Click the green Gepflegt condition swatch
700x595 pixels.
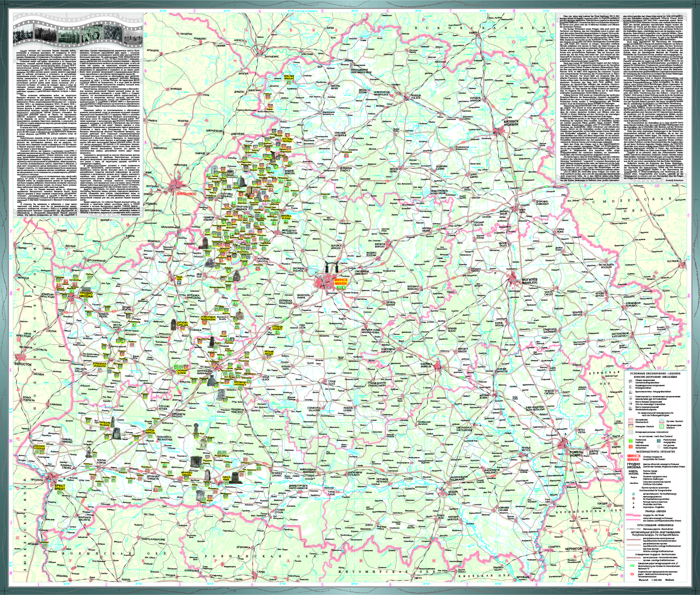point(631,441)
